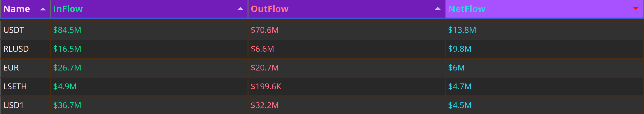This screenshot has height=114, width=644.
Task: Open the EUR row
Action: (x=322, y=68)
